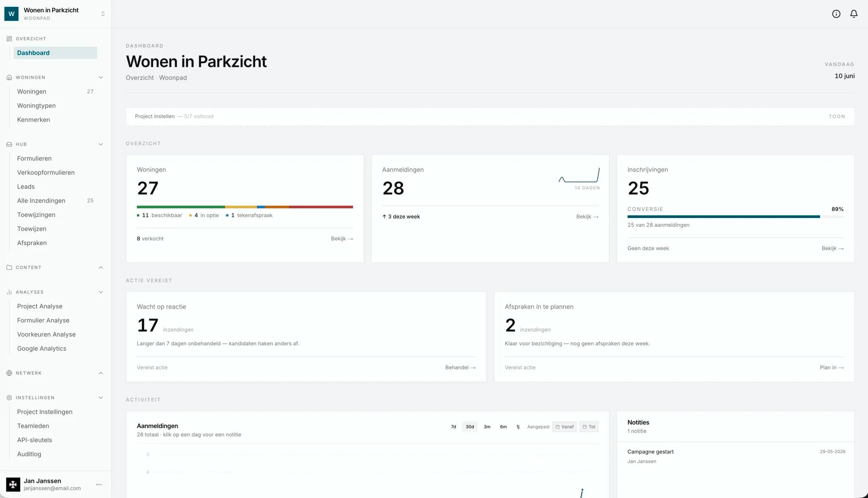Open the project switcher chevrons
The width and height of the screenshot is (868, 498).
pos(103,14)
